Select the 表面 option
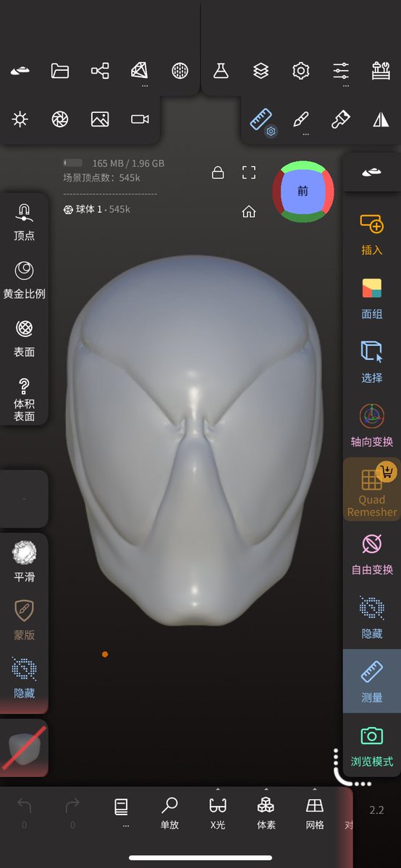 (24, 338)
